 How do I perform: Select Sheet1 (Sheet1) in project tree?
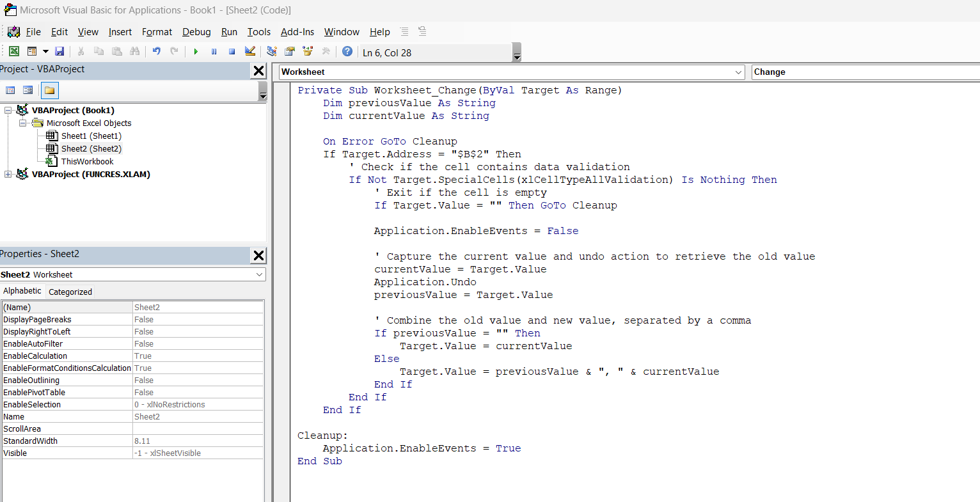click(x=91, y=136)
